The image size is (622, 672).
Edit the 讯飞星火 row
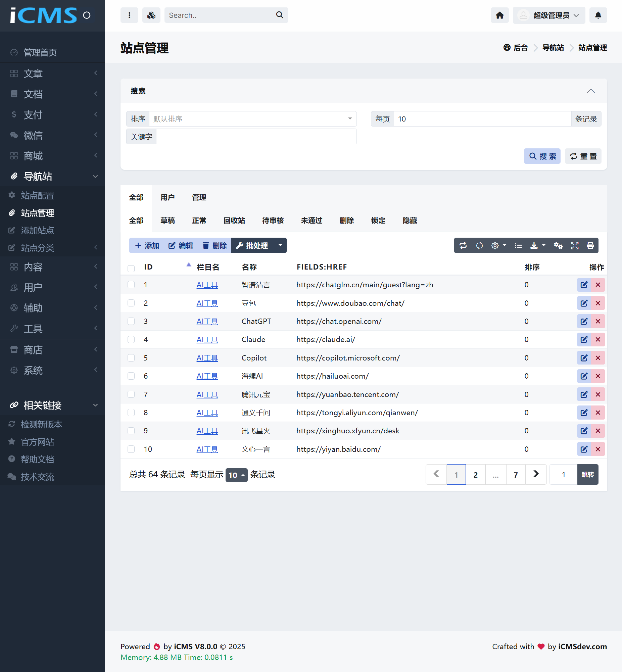[584, 431]
